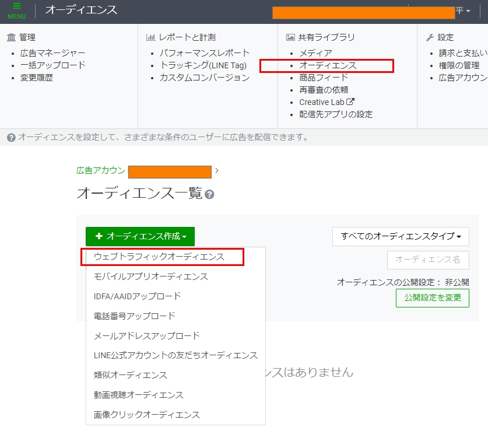Click the Creative Lab external link icon
Screen dimensions: 488x448
tap(351, 102)
